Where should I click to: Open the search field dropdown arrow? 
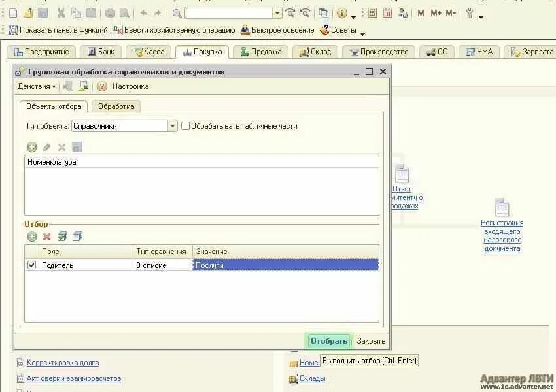pos(277,14)
